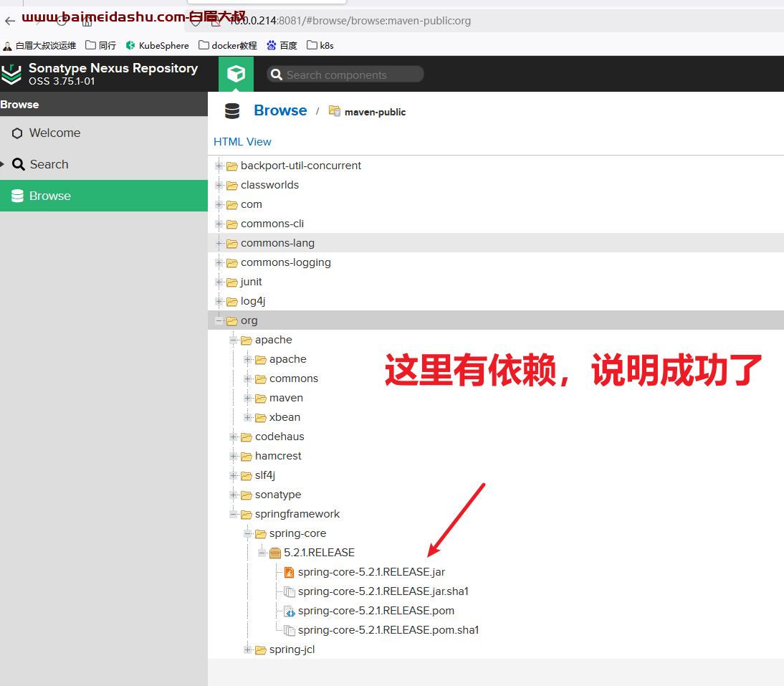Collapse the org folder
This screenshot has height=686, width=784.
pyautogui.click(x=219, y=320)
